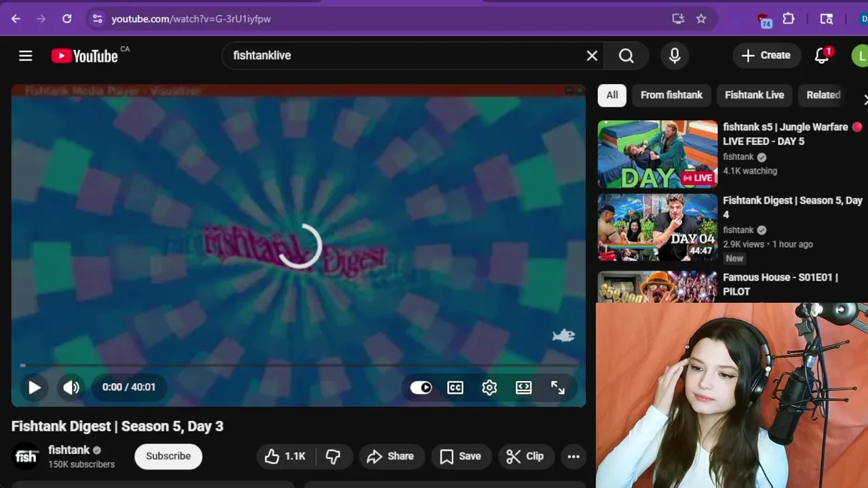Open Season 5 Day 4 thumbnail
868x488 pixels.
[657, 228]
